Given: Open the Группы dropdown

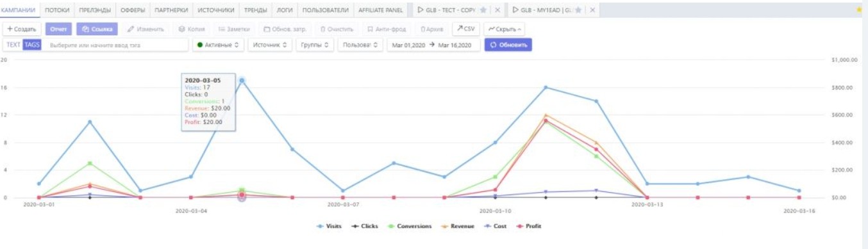Looking at the screenshot, I should tap(315, 45).
